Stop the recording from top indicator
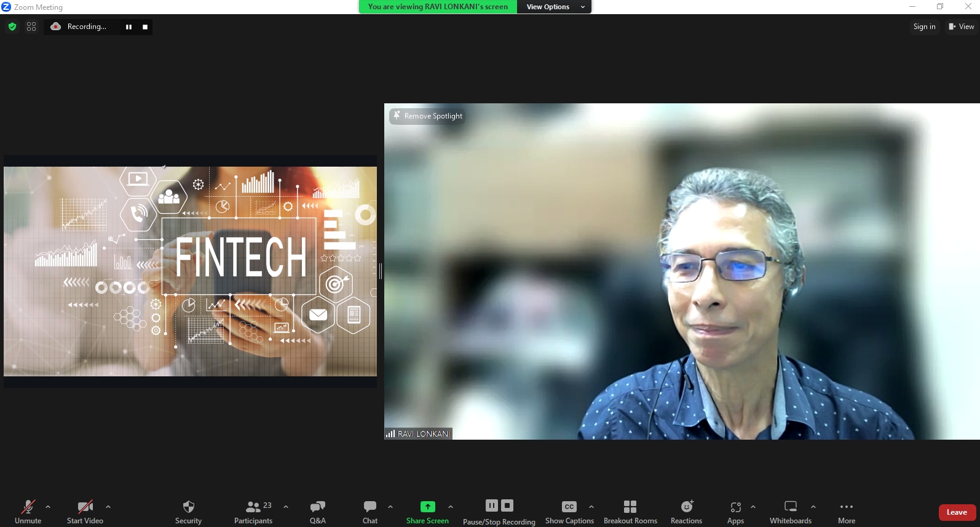Viewport: 980px width, 527px height. 145,26
